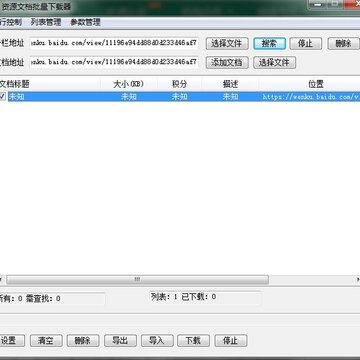Click 删除 button in the bottom row
The height and width of the screenshot is (360, 360).
click(83, 341)
